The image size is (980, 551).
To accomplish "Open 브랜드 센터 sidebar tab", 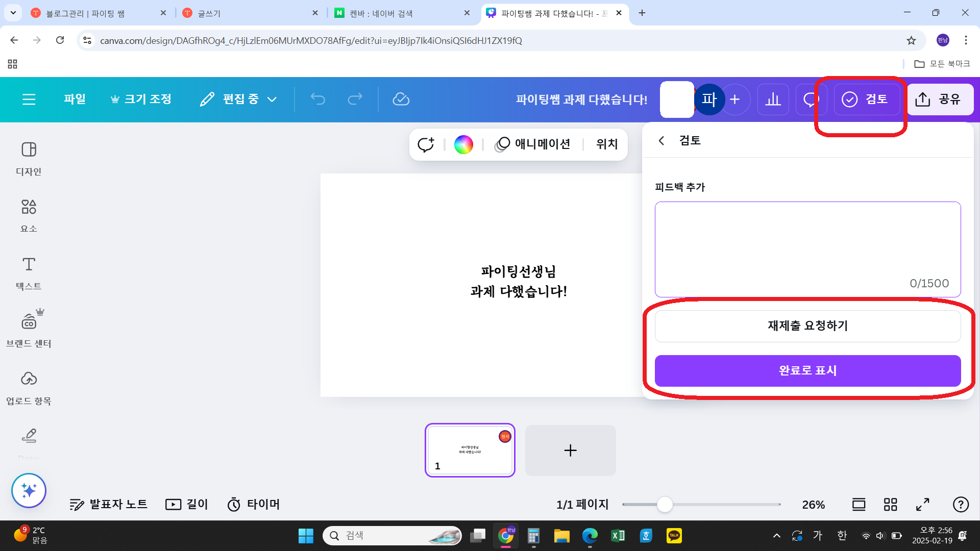I will click(x=29, y=329).
